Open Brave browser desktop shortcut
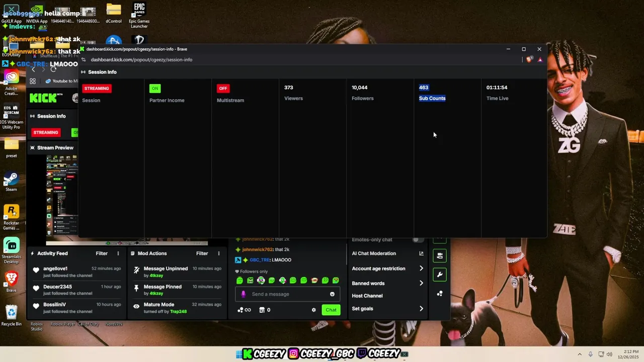644x362 pixels. pyautogui.click(x=11, y=282)
